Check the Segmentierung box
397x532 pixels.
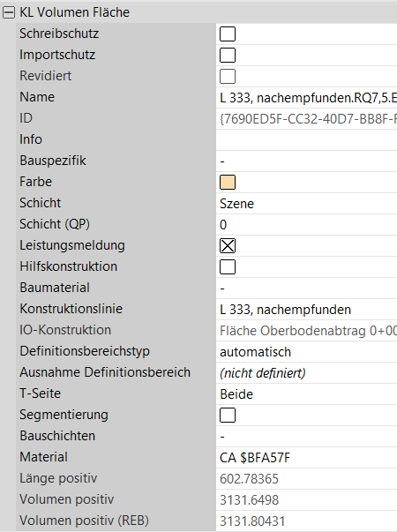click(228, 415)
